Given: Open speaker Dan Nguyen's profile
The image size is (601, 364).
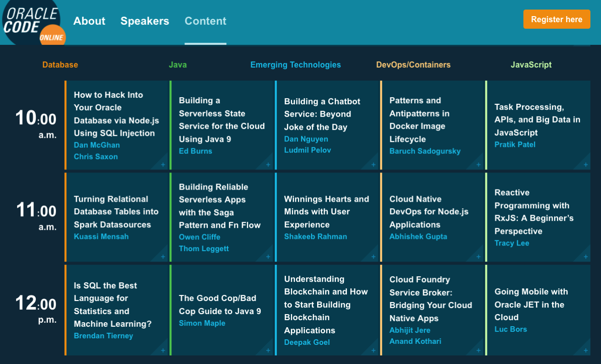Looking at the screenshot, I should tap(306, 139).
